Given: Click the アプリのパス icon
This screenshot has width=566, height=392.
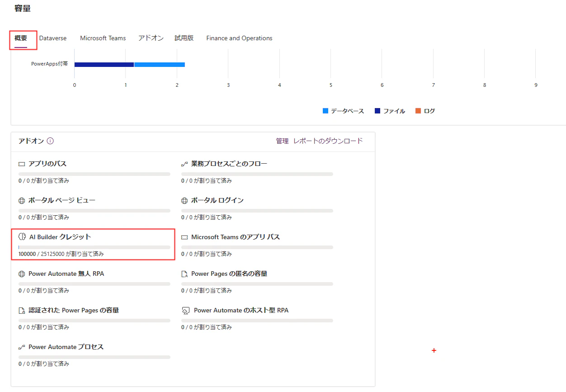Looking at the screenshot, I should pos(22,164).
